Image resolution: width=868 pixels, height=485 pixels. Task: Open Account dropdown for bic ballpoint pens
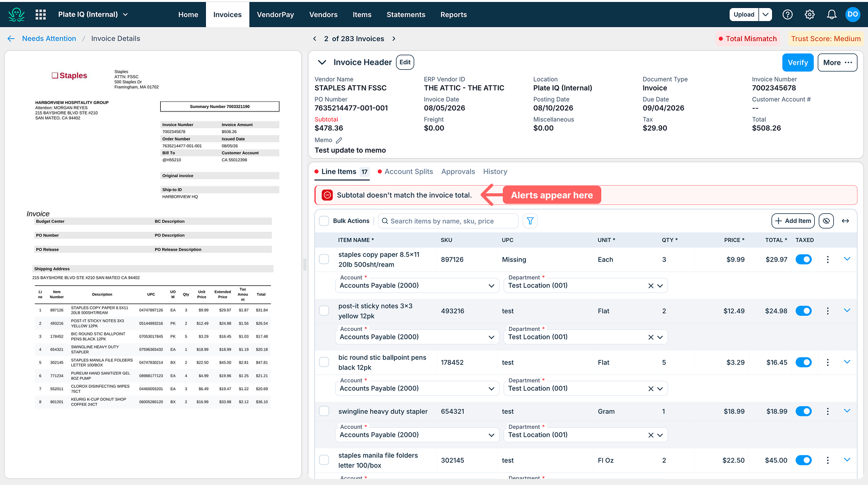pos(417,389)
